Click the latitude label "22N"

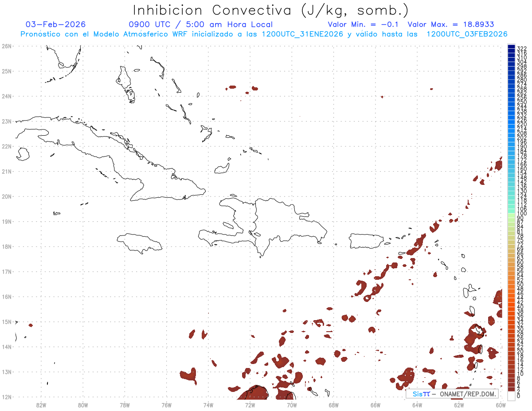click(6, 146)
